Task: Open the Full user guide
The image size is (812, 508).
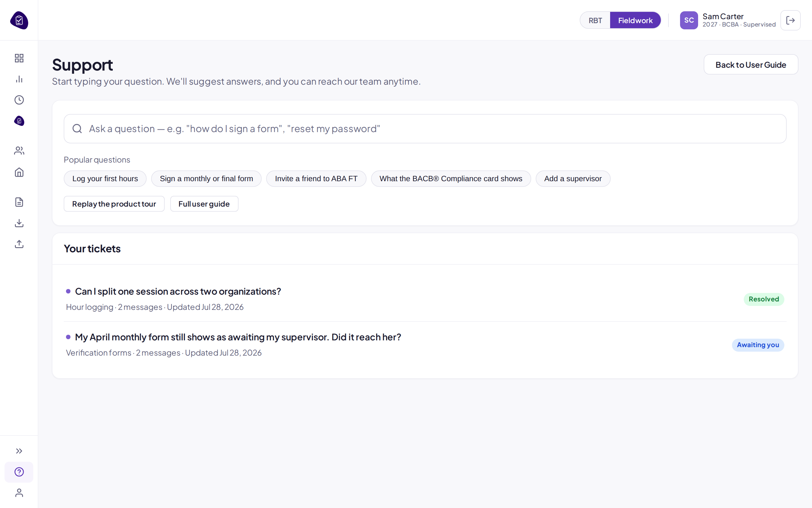Action: pyautogui.click(x=204, y=204)
